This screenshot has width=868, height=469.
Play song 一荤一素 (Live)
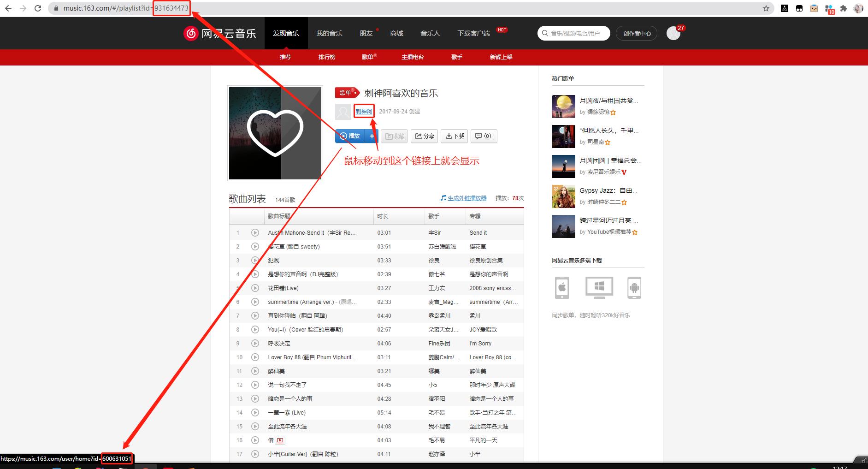(x=255, y=413)
